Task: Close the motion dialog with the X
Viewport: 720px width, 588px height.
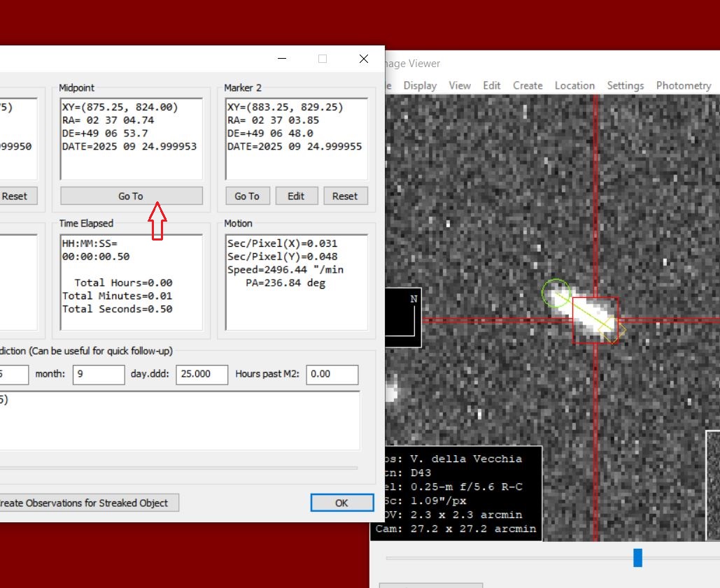Action: [364, 59]
